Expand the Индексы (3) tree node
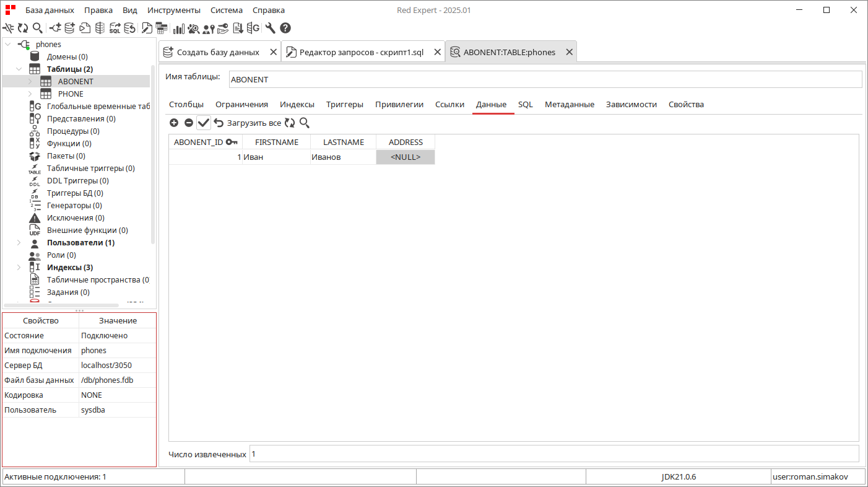 point(19,267)
